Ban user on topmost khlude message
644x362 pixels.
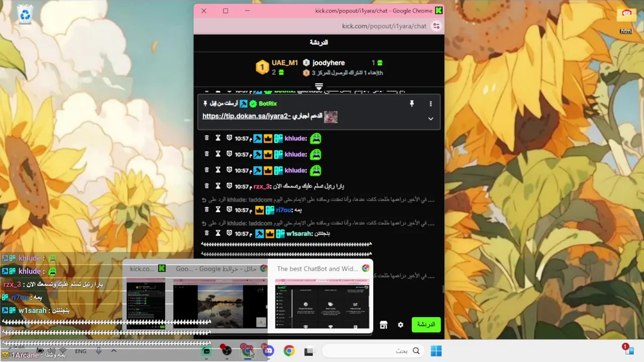229,138
